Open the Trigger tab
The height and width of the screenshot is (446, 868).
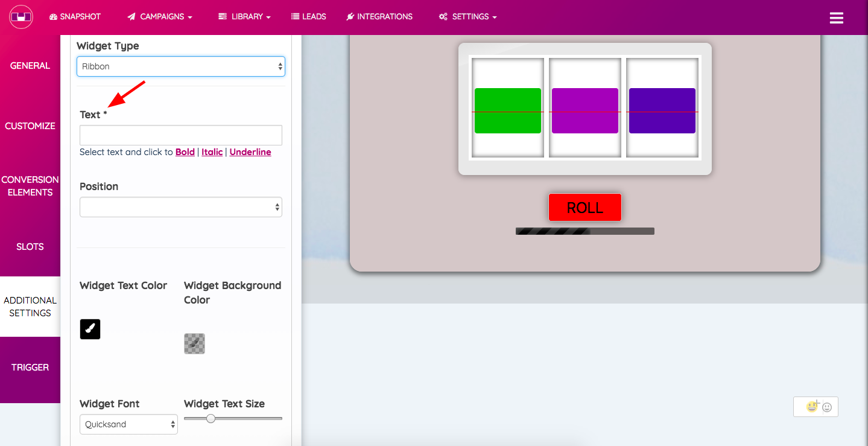coord(30,367)
